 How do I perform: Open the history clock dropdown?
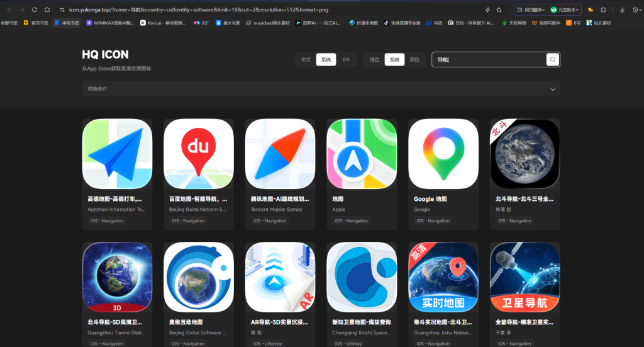(x=636, y=9)
